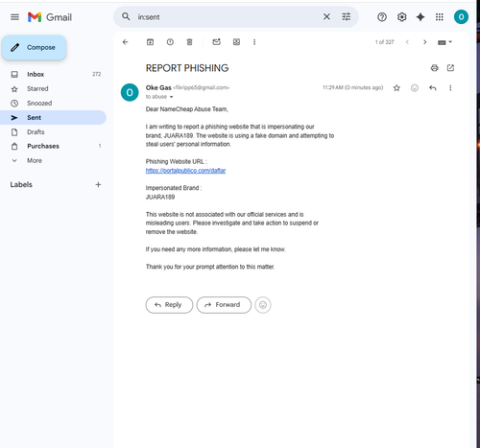
Task: Open the Sent folder
Action: (53, 117)
